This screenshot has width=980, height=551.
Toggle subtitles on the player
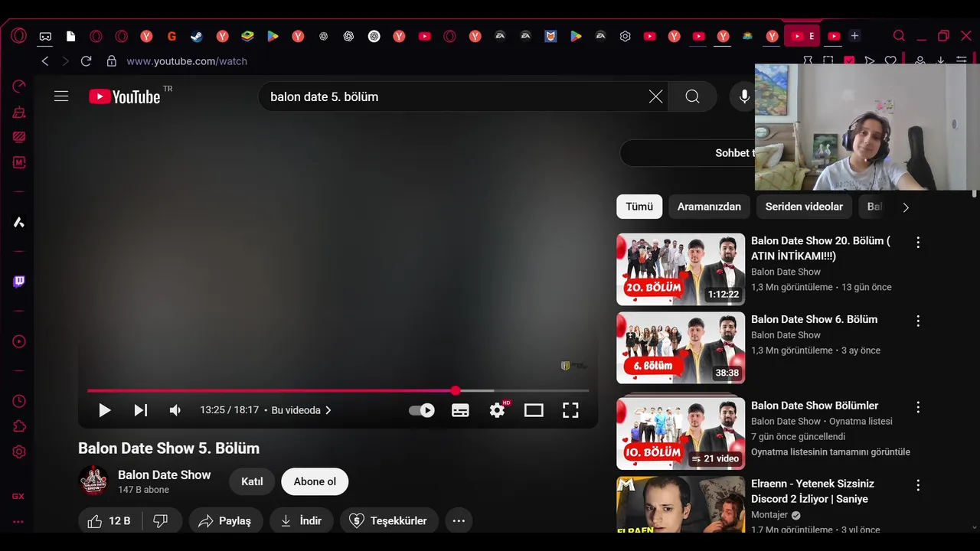[460, 410]
